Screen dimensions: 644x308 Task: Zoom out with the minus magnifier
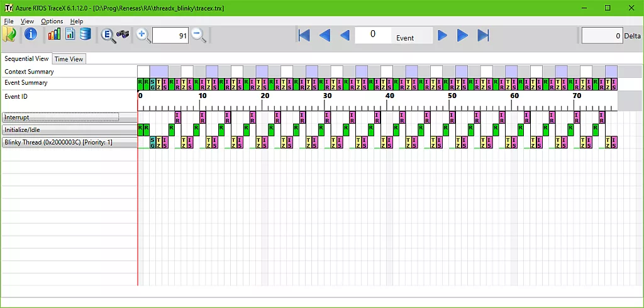199,35
